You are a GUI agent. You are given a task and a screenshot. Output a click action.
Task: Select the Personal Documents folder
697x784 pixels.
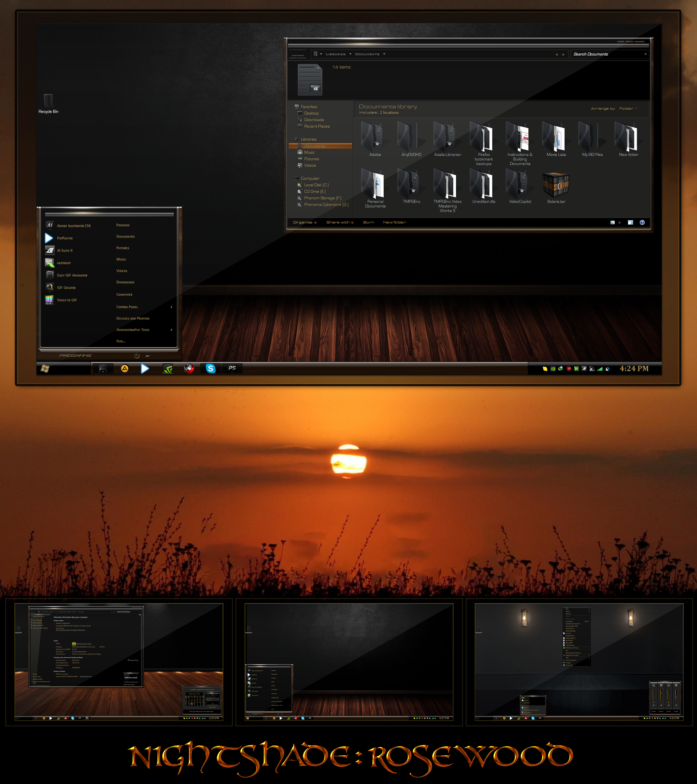[x=375, y=188]
